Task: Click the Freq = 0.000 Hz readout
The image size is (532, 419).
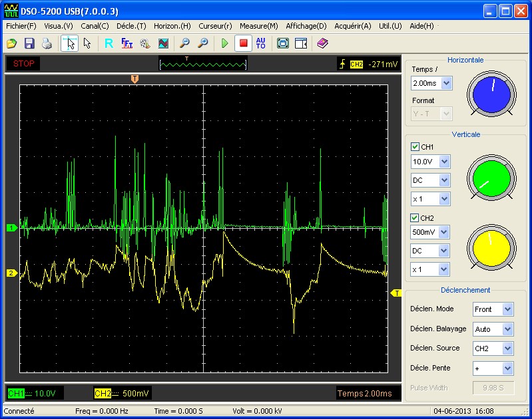Action: click(102, 411)
